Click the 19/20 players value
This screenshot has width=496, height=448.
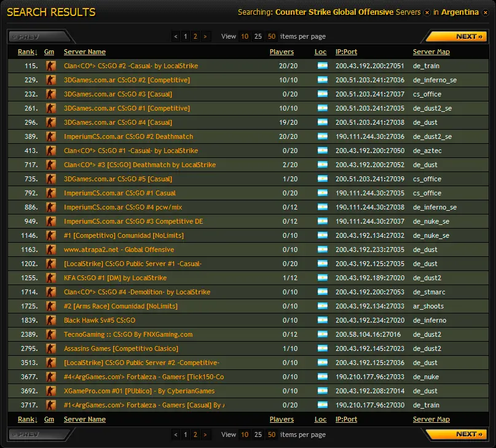(288, 122)
